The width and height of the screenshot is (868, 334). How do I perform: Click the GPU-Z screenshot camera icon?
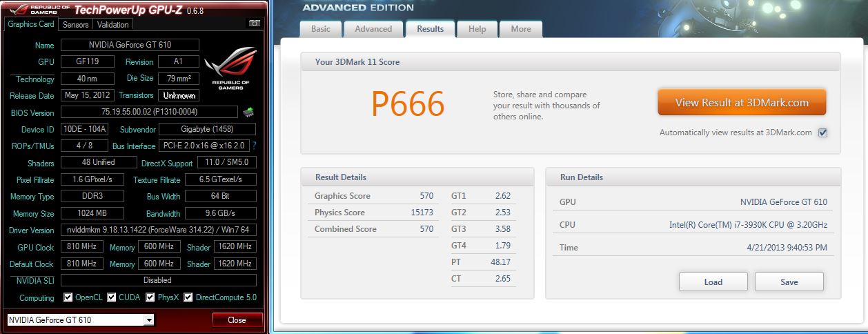[x=254, y=23]
